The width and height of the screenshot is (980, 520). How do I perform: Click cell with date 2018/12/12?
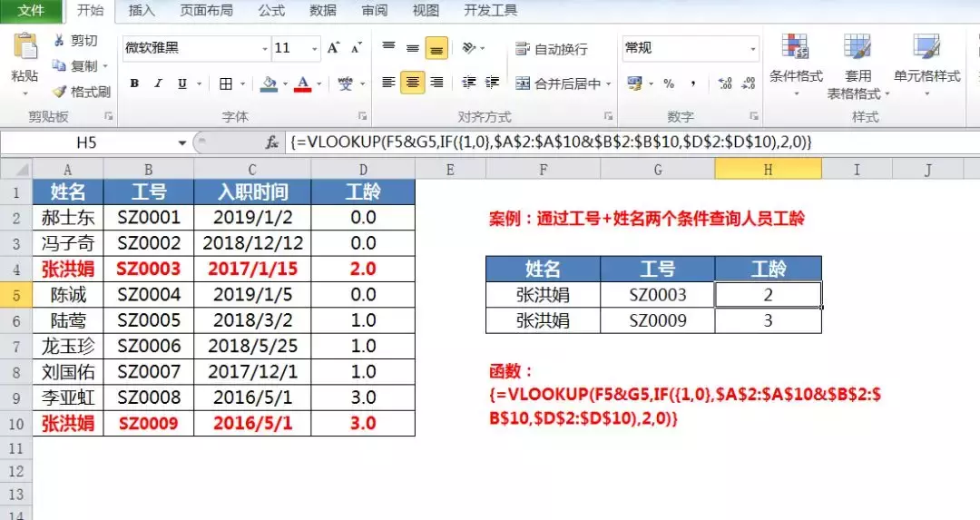pyautogui.click(x=252, y=243)
